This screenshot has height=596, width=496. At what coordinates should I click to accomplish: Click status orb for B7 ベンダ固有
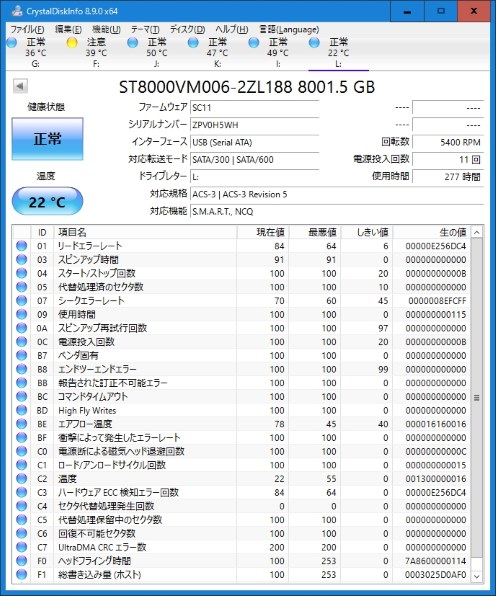[x=22, y=355]
